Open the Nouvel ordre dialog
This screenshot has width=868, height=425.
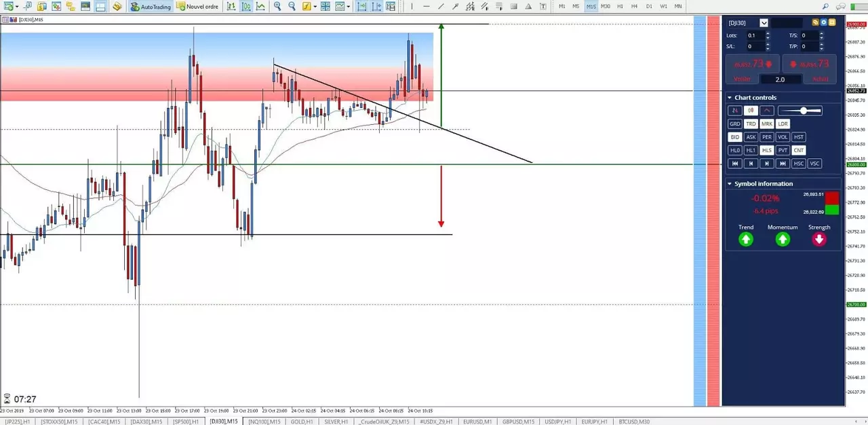click(x=197, y=6)
